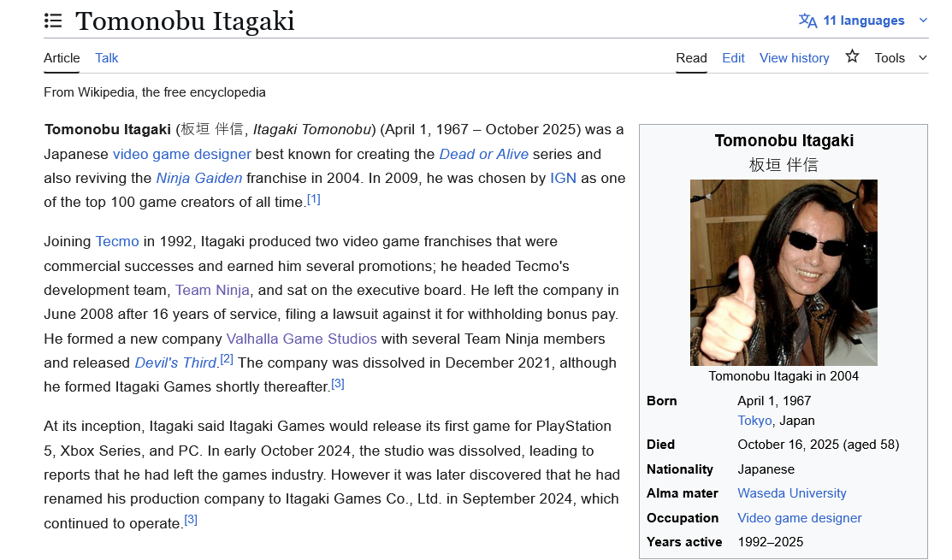The height and width of the screenshot is (560, 952).
Task: Visit the Team Ninja link
Action: click(x=212, y=290)
